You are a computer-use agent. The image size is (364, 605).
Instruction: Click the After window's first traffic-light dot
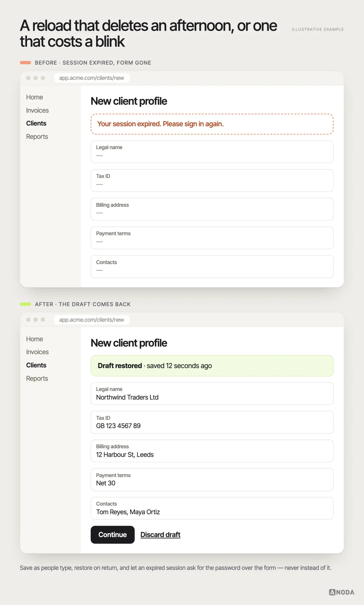tap(28, 320)
